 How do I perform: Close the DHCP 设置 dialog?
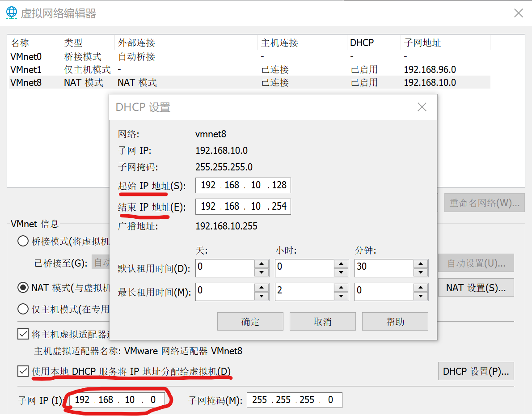point(422,107)
